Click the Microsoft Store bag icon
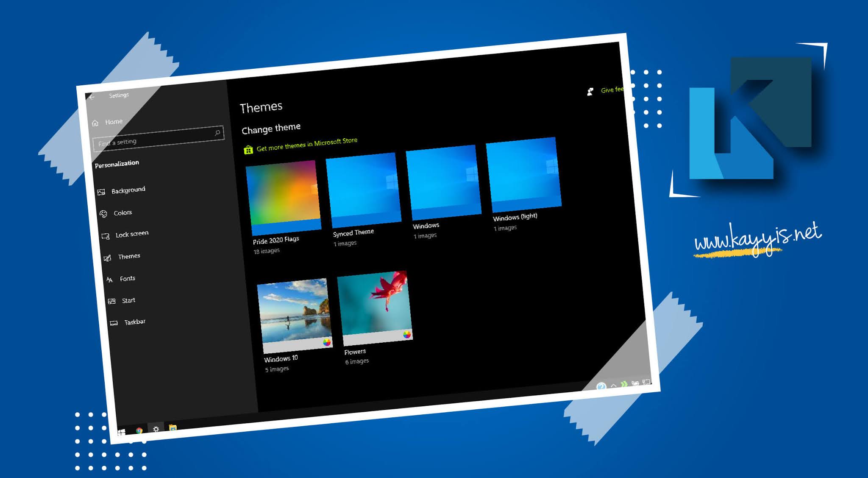Image resolution: width=868 pixels, height=478 pixels. click(248, 149)
